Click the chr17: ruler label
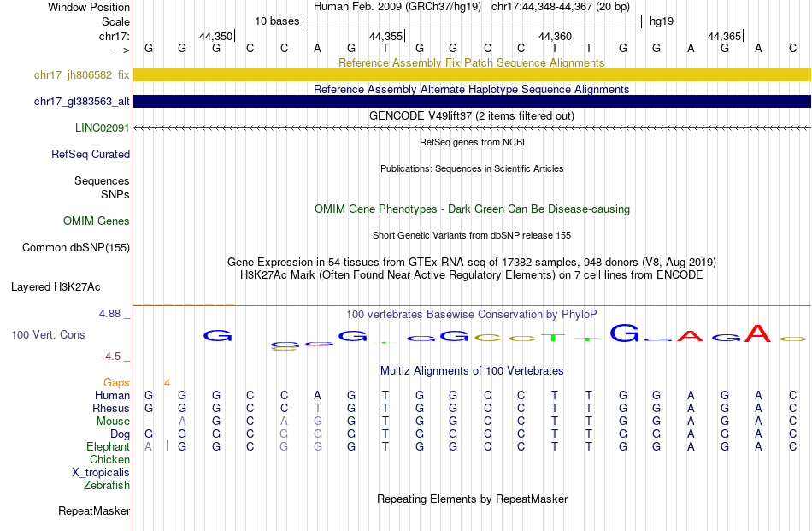The width and height of the screenshot is (812, 531). (115, 36)
